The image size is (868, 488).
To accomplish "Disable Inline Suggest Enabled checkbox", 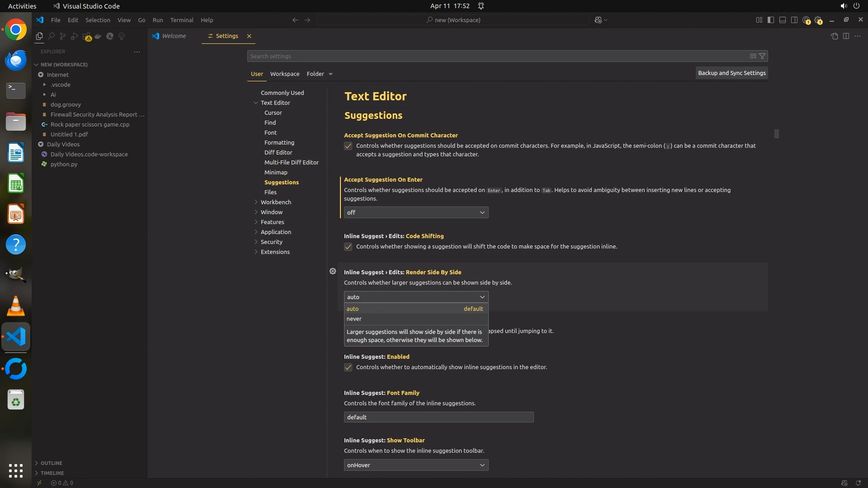I will (348, 367).
